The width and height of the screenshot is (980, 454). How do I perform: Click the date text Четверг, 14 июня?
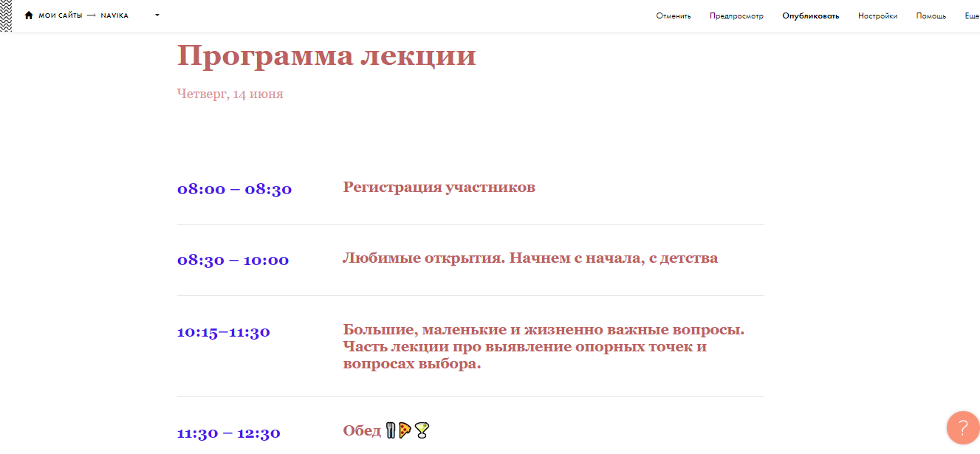point(230,94)
